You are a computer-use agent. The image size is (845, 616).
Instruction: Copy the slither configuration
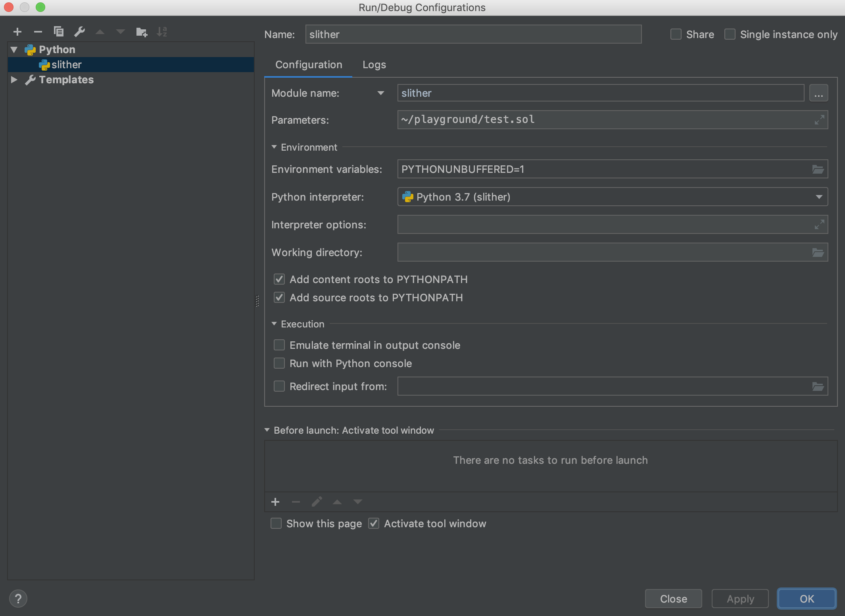(59, 31)
